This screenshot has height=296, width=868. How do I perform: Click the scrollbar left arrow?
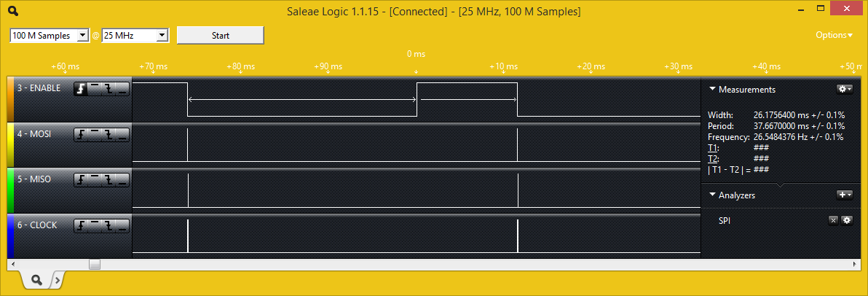[12, 265]
